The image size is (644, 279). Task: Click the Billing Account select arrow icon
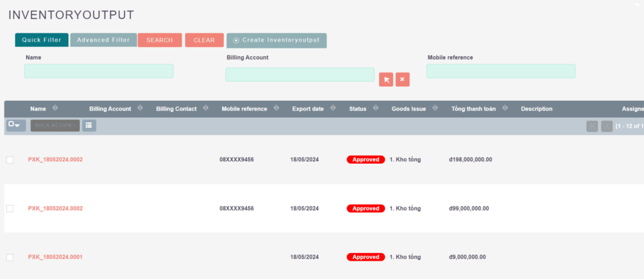point(386,79)
